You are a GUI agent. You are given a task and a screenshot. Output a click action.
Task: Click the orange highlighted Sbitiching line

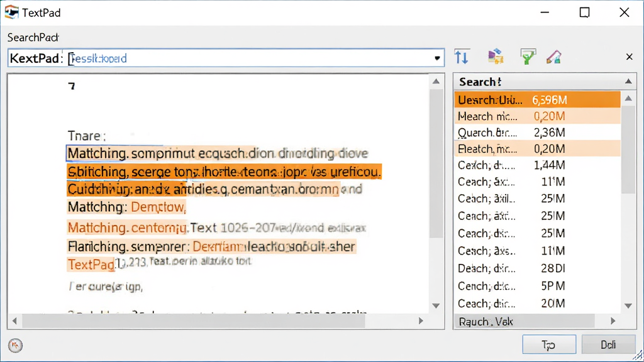click(x=225, y=172)
